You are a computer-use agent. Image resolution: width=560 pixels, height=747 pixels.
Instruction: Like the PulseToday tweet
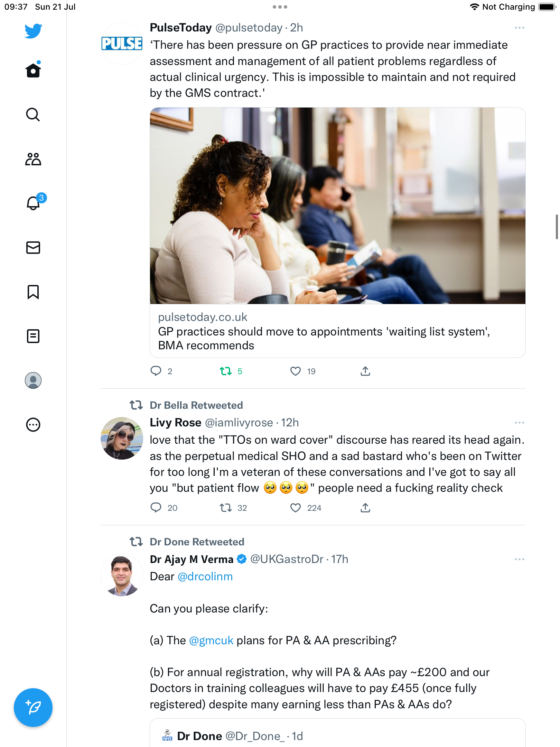pyautogui.click(x=296, y=371)
